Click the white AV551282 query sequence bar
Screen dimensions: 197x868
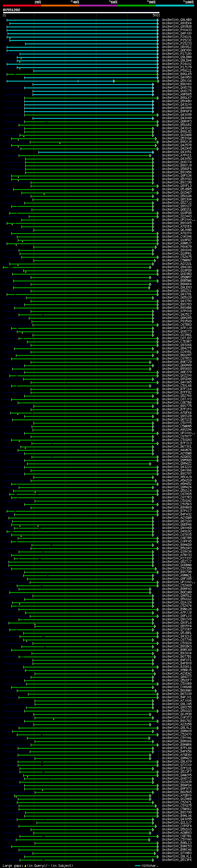tap(81, 13)
